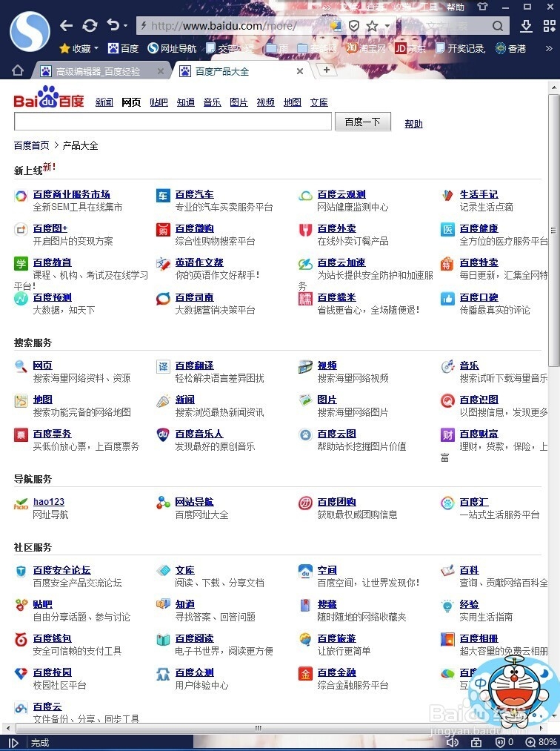This screenshot has width=560, height=751.
Task: Open the 百度金融 link
Action: (x=336, y=672)
